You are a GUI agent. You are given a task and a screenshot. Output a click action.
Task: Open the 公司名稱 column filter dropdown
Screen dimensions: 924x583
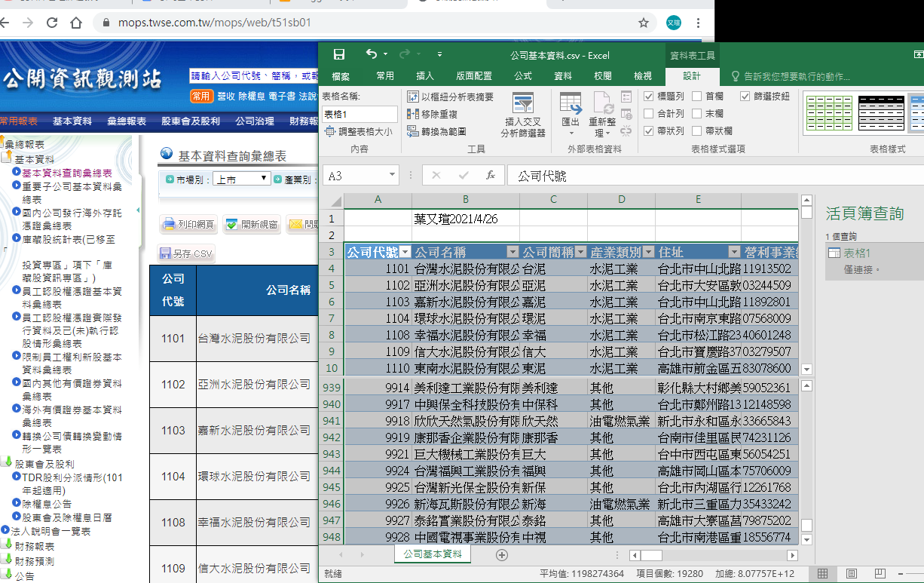[x=512, y=252]
